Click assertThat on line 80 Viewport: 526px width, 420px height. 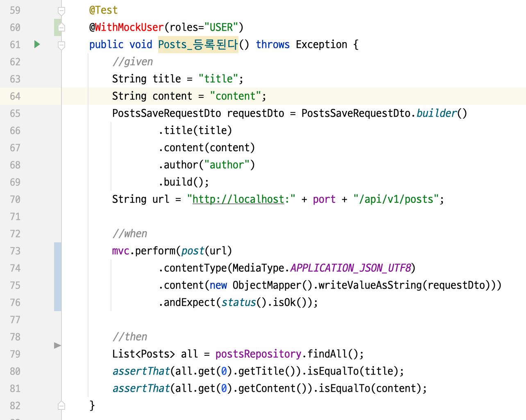[141, 371]
